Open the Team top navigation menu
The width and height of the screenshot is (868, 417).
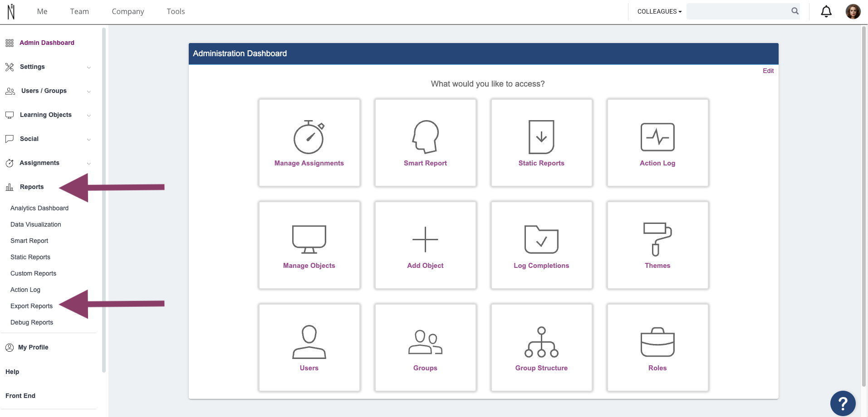(79, 11)
